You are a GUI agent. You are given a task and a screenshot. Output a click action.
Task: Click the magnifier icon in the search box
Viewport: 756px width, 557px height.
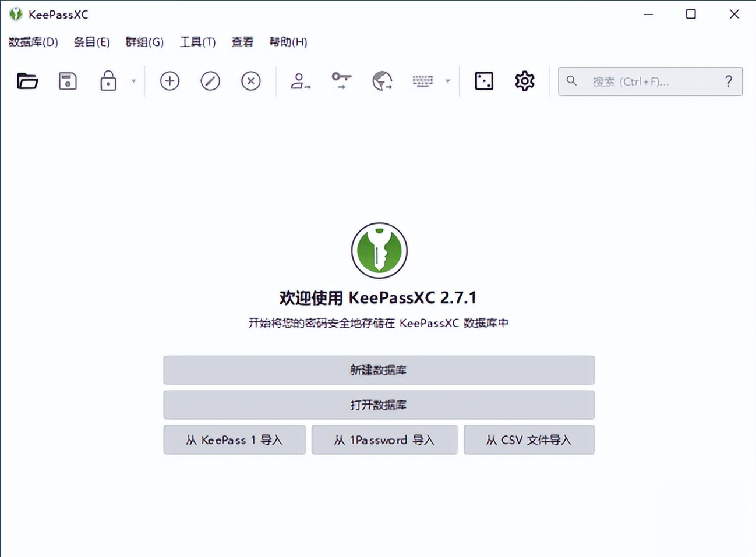coord(572,81)
